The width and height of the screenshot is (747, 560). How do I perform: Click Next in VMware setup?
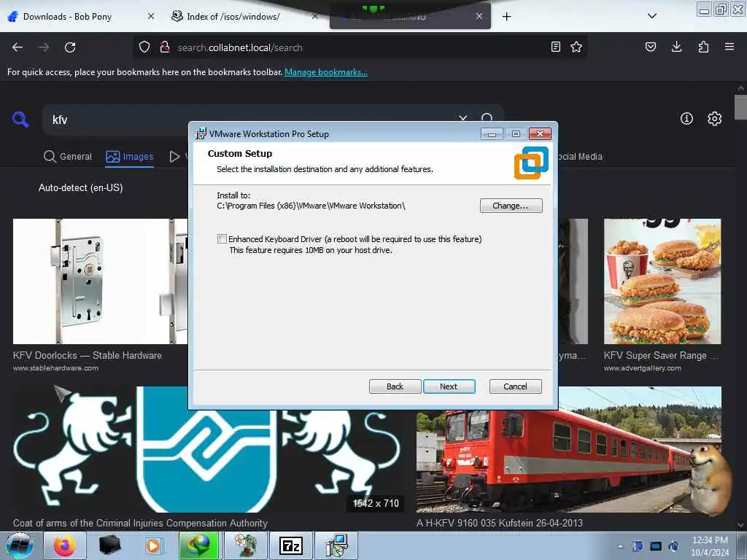(449, 386)
